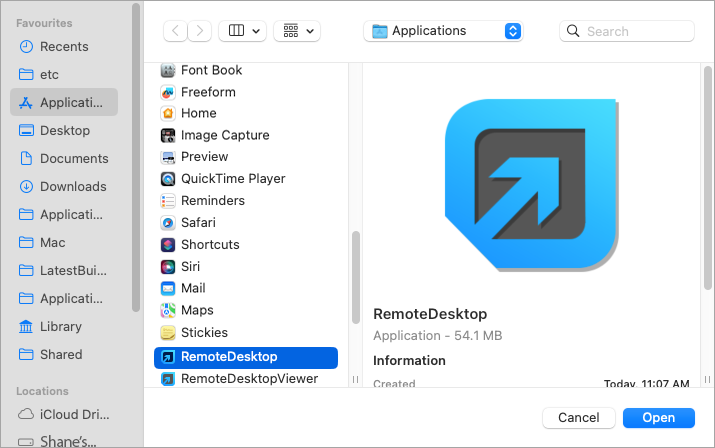Select the Stickies app icon
Screen dimensions: 715x448
pos(169,333)
